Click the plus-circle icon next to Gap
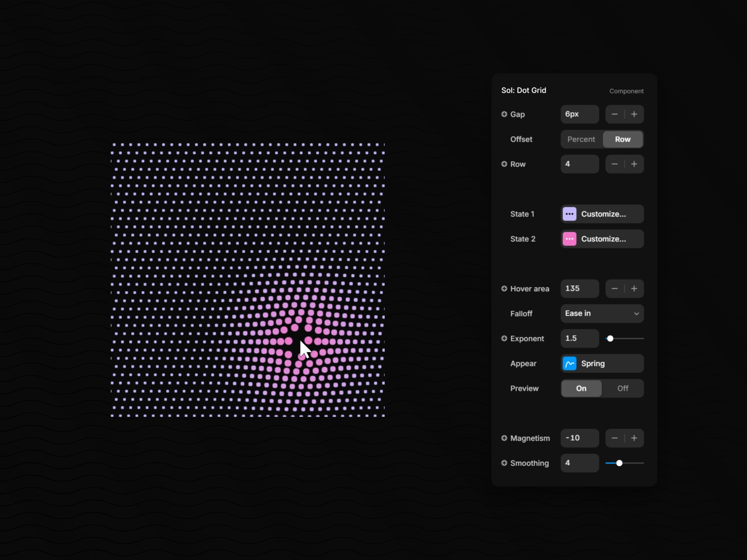The height and width of the screenshot is (560, 747). [x=505, y=114]
